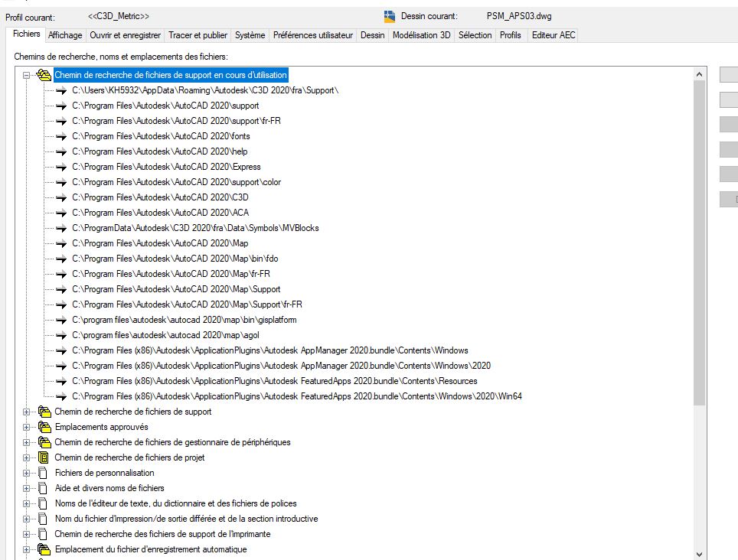Open the 'Editeur AEC' tab
The height and width of the screenshot is (560, 738).
point(553,35)
